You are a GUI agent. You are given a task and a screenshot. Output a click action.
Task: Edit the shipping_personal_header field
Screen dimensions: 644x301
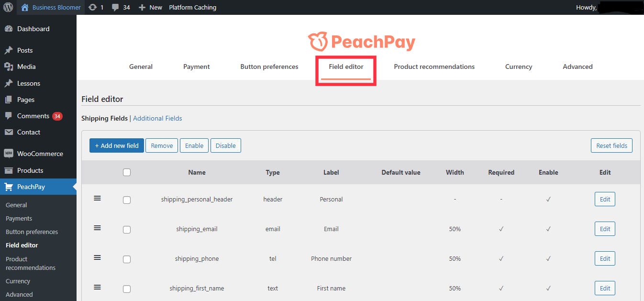[x=605, y=199]
